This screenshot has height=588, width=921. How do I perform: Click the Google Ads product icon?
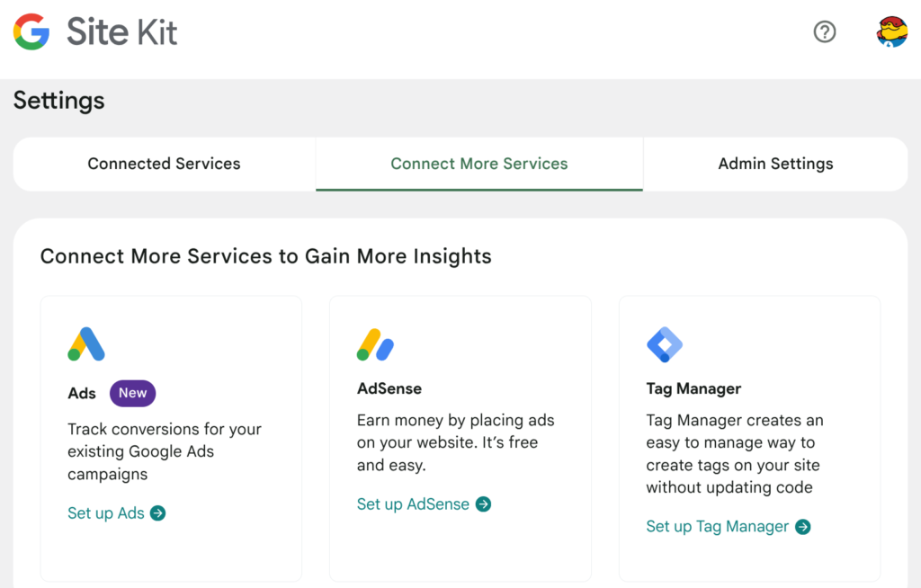[x=86, y=344]
